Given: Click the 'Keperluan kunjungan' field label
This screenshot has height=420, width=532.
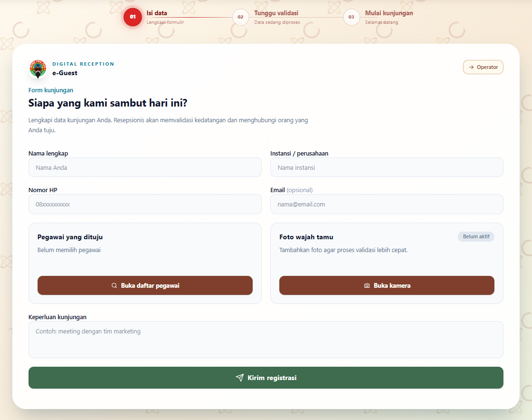Looking at the screenshot, I should click(x=57, y=317).
